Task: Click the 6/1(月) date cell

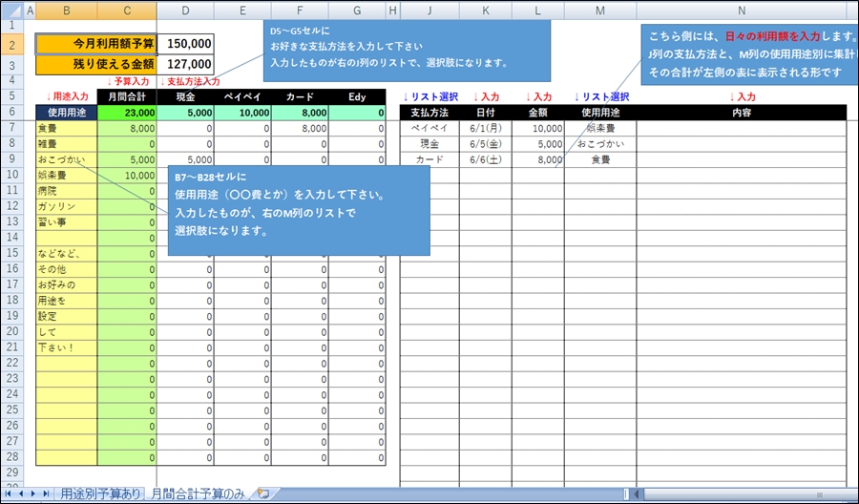Action: (x=486, y=128)
